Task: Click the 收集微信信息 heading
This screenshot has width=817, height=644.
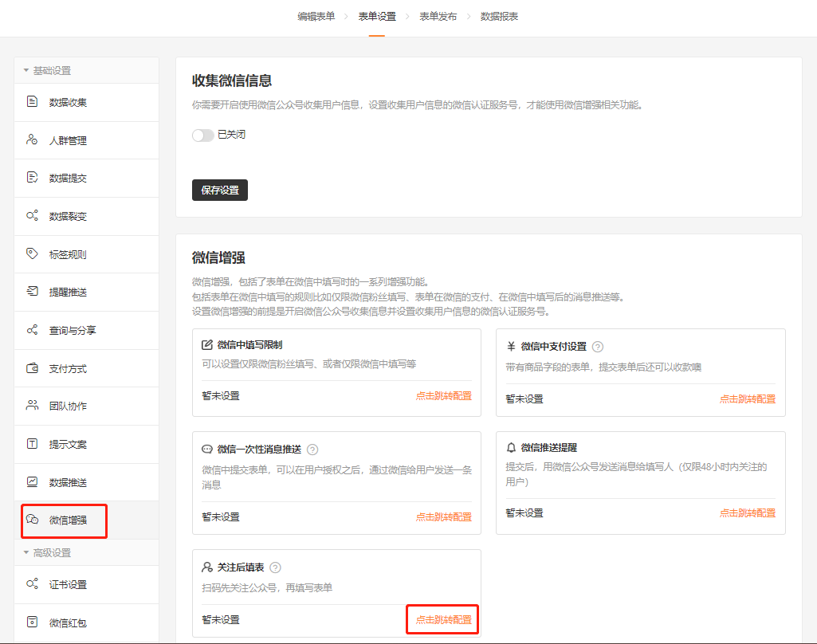Action: coord(232,80)
